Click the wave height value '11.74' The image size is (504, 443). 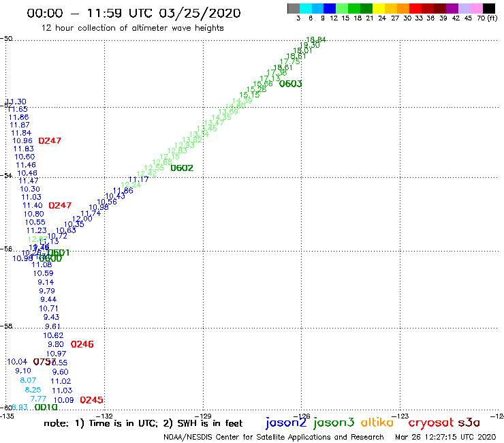tap(91, 213)
